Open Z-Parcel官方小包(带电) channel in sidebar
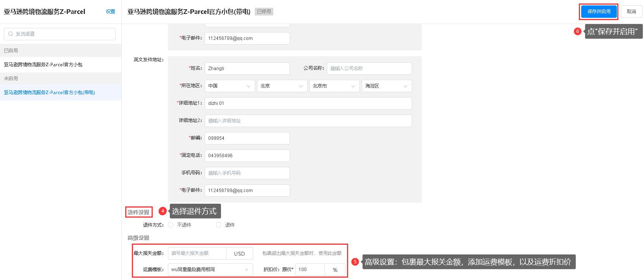Image resolution: width=644 pixels, height=280 pixels. tap(60, 93)
